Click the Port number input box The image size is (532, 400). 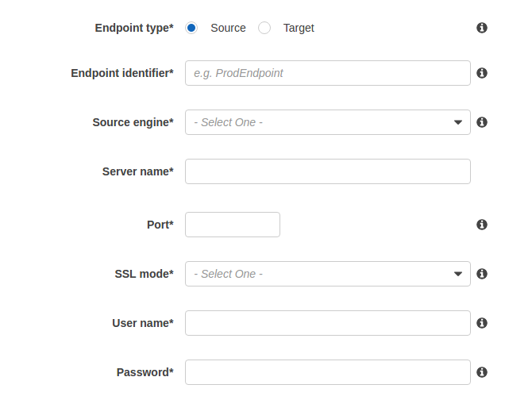[x=233, y=225]
